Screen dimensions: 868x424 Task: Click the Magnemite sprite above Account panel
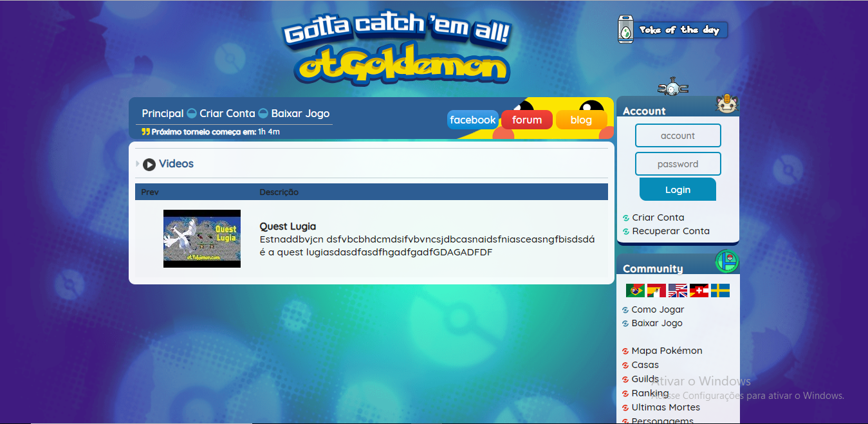pos(672,88)
